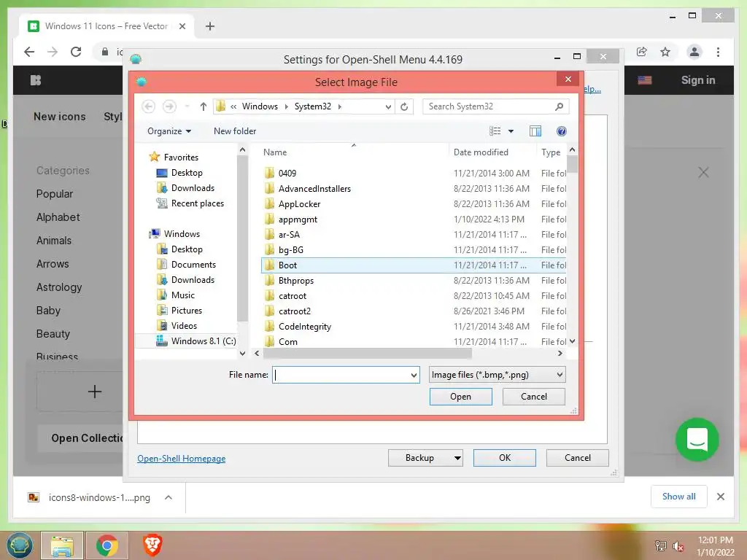Click the horizontal scrollbar in file list

[368, 354]
